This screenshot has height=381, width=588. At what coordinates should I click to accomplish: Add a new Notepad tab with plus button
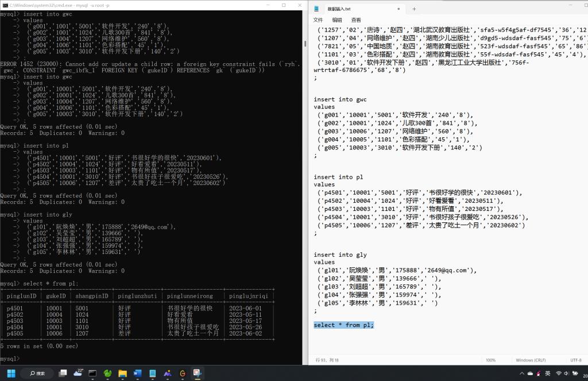(x=414, y=9)
